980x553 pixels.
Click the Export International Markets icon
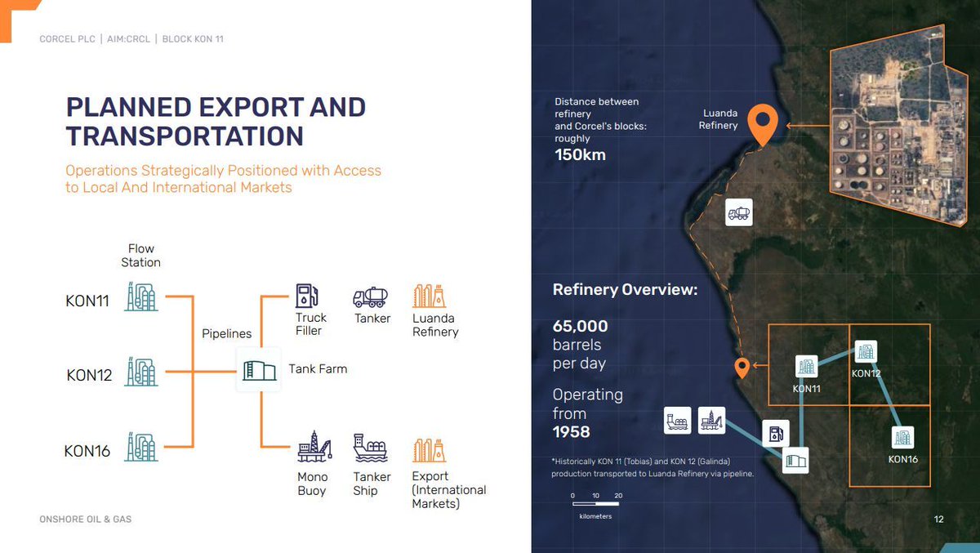(430, 450)
